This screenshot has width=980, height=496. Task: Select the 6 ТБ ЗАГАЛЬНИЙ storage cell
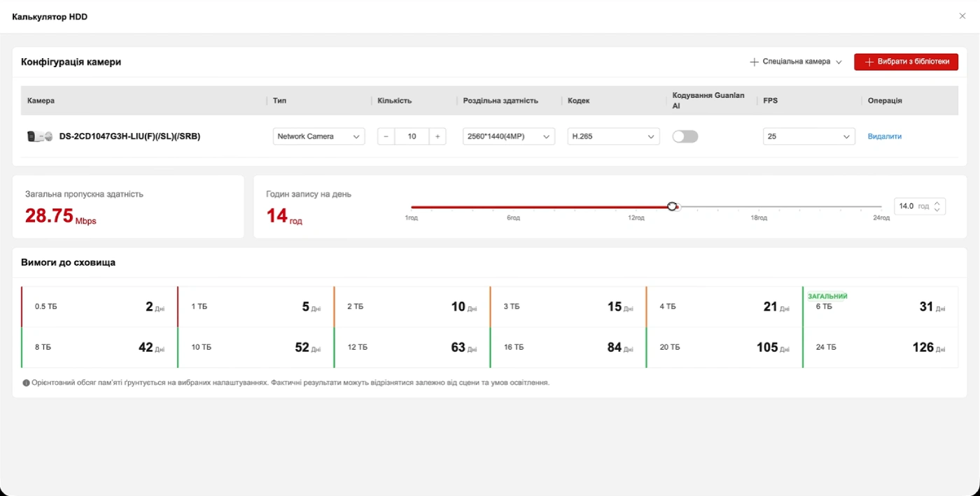point(880,306)
